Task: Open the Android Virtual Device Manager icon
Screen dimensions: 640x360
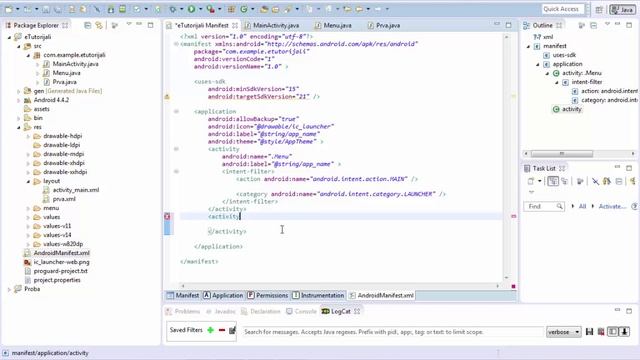Action: click(x=122, y=9)
